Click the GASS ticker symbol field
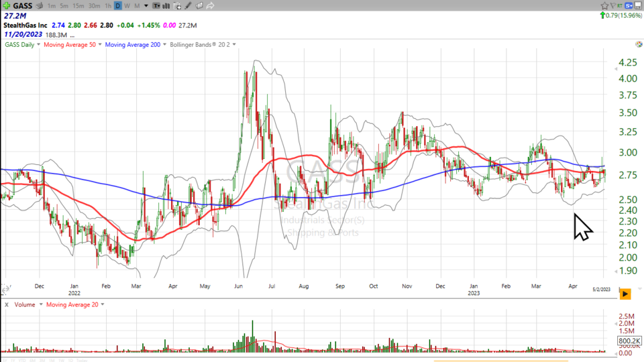 tap(23, 6)
